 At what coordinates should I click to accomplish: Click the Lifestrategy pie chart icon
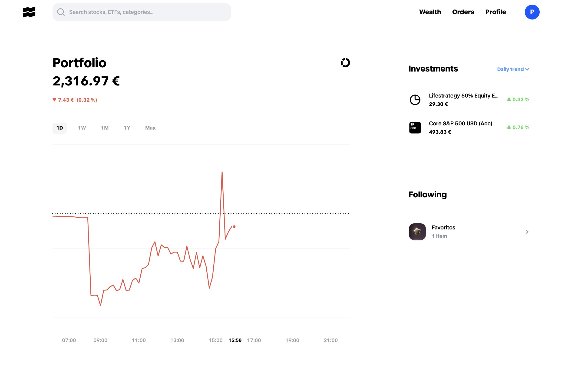[x=415, y=100]
